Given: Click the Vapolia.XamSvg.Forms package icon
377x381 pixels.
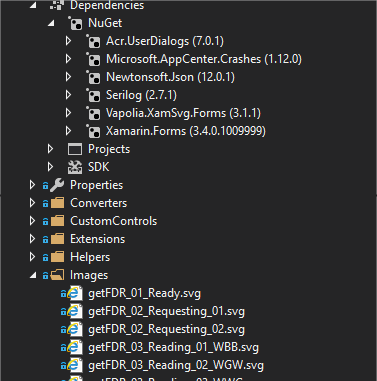Looking at the screenshot, I should 93,113.
